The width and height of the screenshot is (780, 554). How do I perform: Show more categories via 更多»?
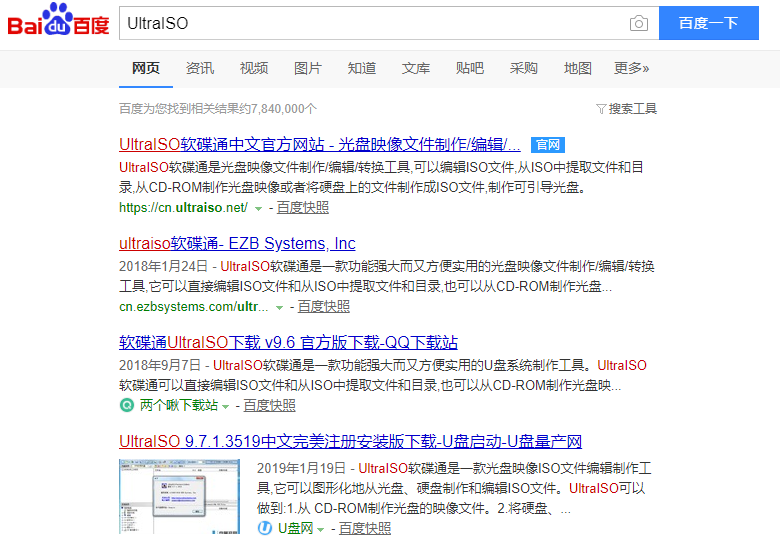pos(631,68)
